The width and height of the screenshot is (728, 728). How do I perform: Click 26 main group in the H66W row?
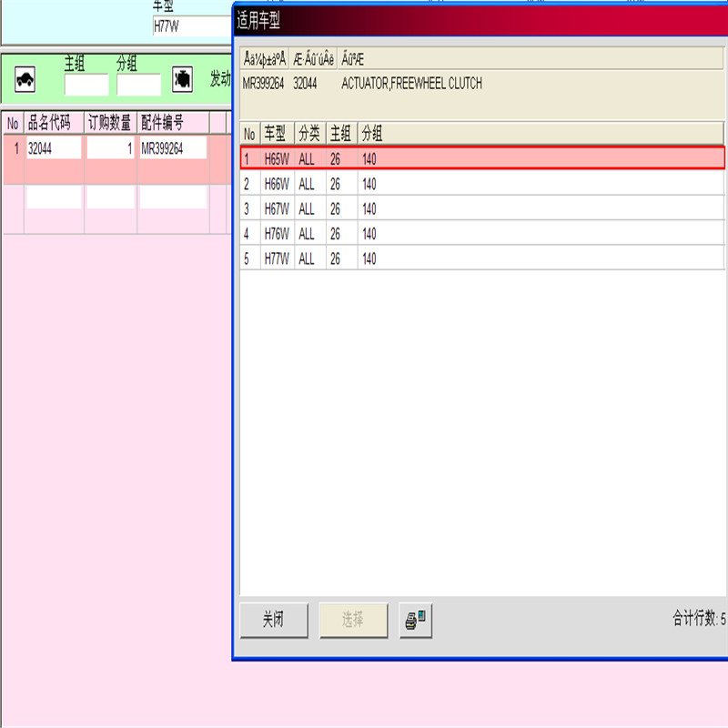tap(335, 185)
